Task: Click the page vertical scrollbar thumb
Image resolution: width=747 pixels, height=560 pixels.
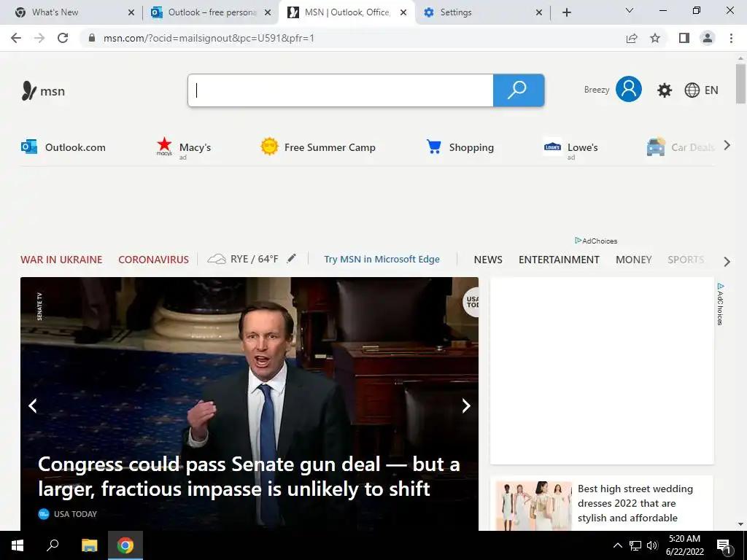Action: (x=740, y=83)
